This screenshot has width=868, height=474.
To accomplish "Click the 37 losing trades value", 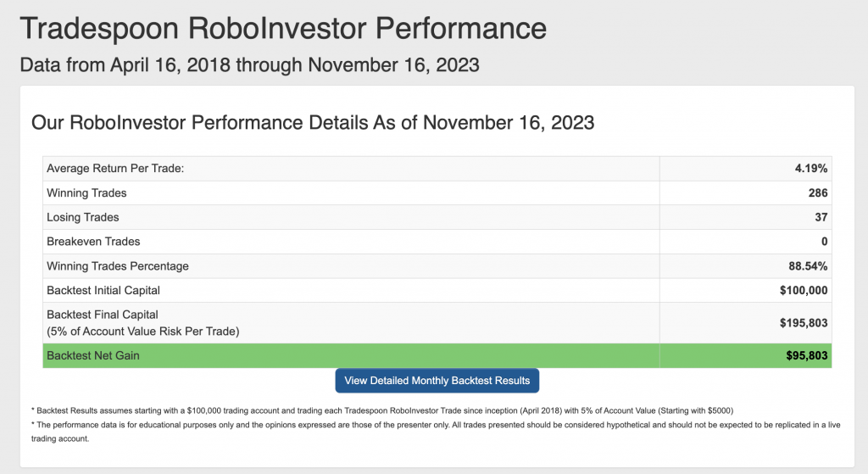I will click(x=821, y=217).
